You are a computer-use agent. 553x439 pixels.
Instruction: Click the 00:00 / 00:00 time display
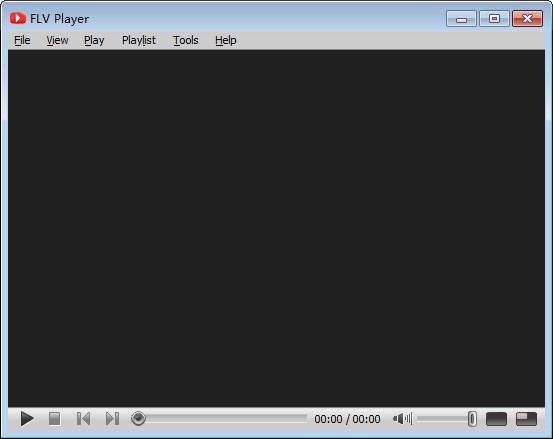[x=347, y=419]
